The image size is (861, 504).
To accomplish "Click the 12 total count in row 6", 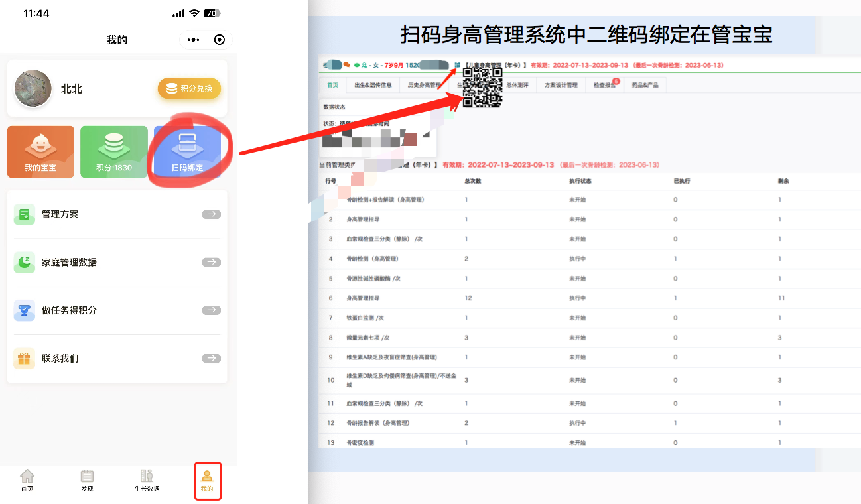I will 468,298.
